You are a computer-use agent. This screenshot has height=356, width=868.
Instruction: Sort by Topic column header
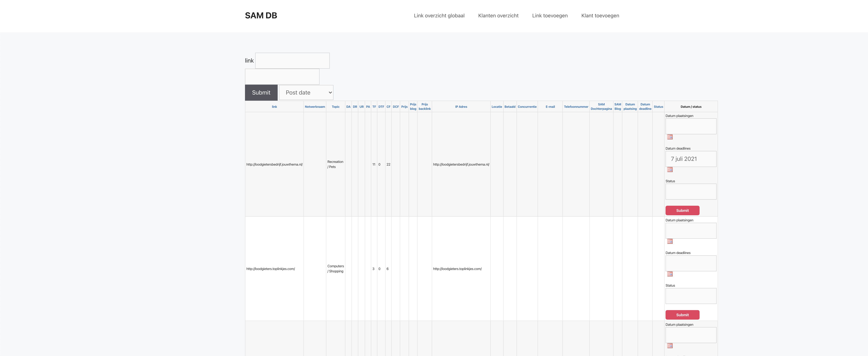coord(336,107)
